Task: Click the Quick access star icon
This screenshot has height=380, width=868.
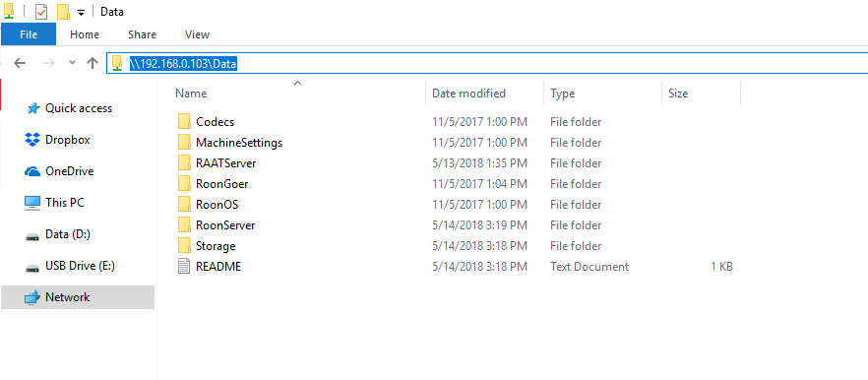Action: pos(32,108)
